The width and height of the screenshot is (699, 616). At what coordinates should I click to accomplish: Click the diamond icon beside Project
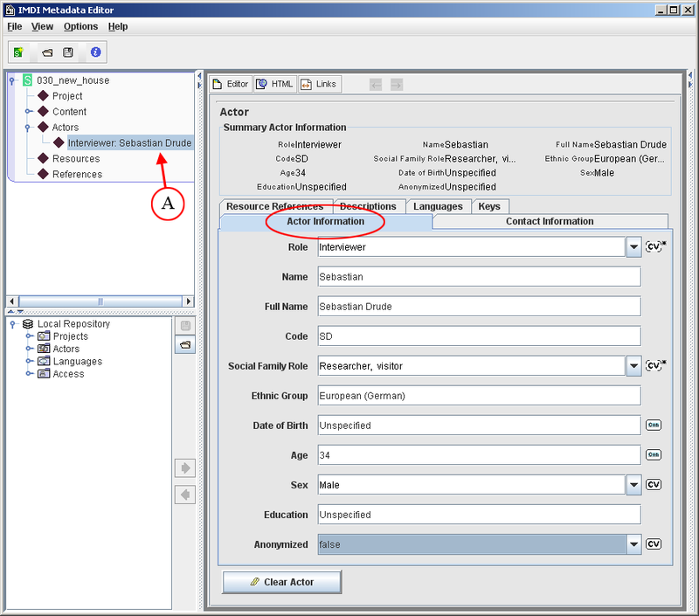43,95
